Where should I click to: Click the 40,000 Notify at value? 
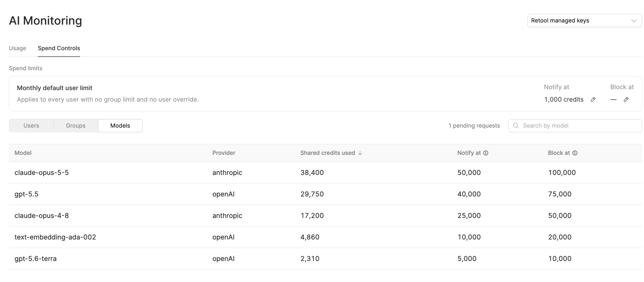pyautogui.click(x=469, y=194)
